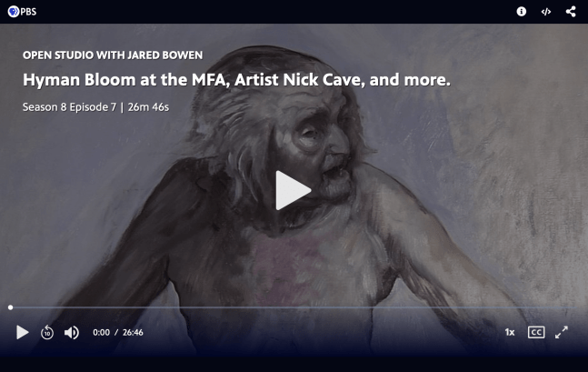This screenshot has width=588, height=372.
Task: Click the 0:00 current time display
Action: click(x=101, y=333)
